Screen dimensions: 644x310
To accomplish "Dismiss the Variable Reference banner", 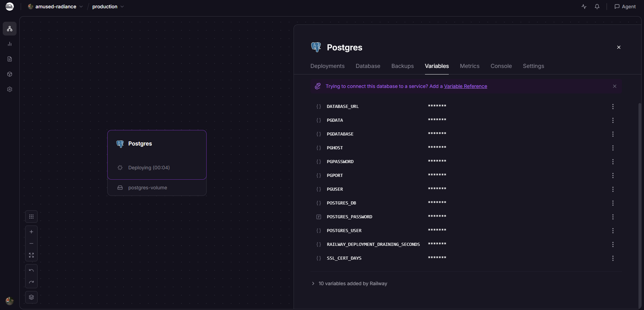I will tap(615, 86).
